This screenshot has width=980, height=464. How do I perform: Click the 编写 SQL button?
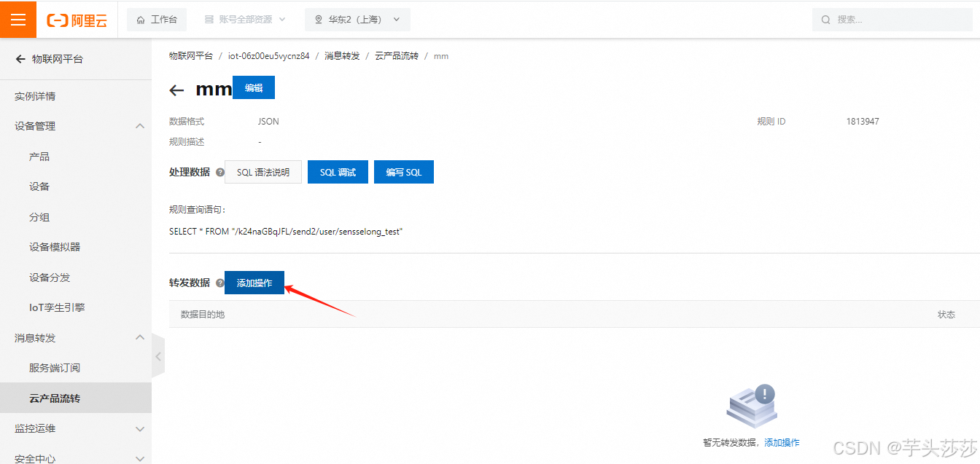click(x=404, y=173)
